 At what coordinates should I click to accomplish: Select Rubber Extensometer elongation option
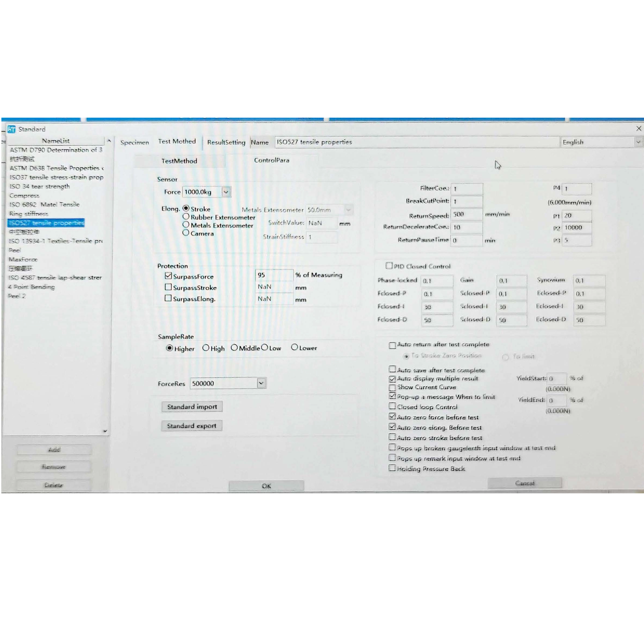186,217
